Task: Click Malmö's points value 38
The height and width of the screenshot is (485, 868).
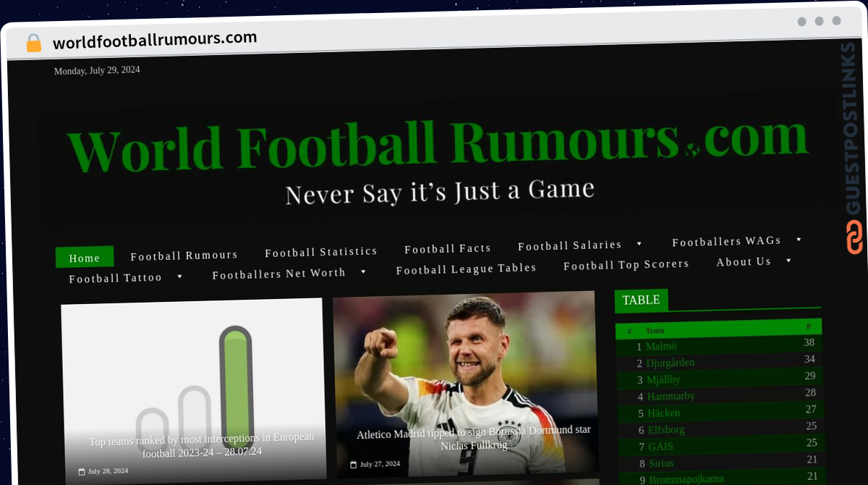Action: point(809,342)
